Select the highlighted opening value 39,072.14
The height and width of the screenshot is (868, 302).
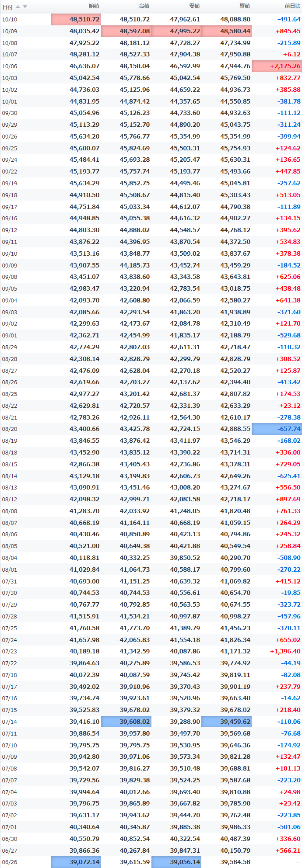click(76, 862)
